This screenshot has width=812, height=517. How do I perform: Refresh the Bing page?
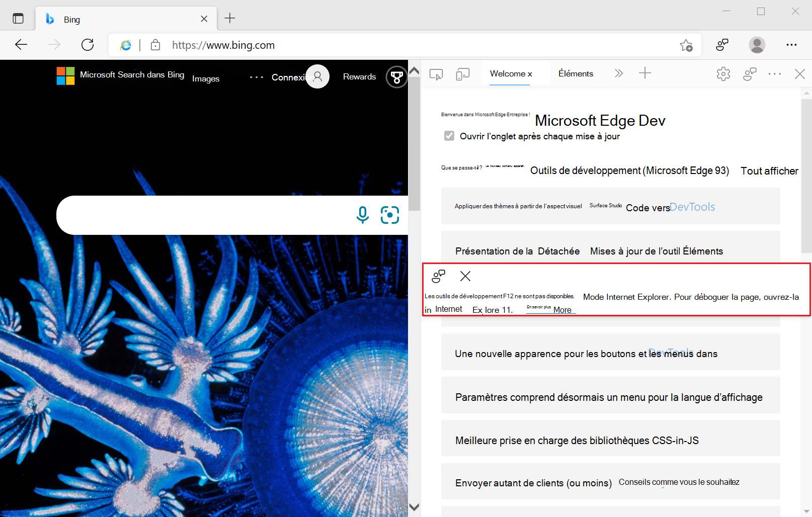(x=88, y=45)
